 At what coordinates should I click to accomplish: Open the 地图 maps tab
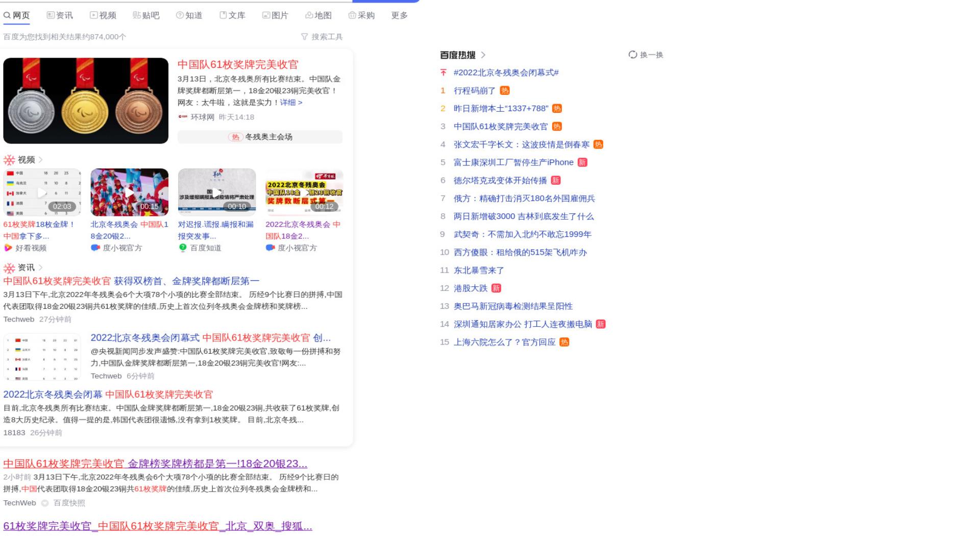318,15
